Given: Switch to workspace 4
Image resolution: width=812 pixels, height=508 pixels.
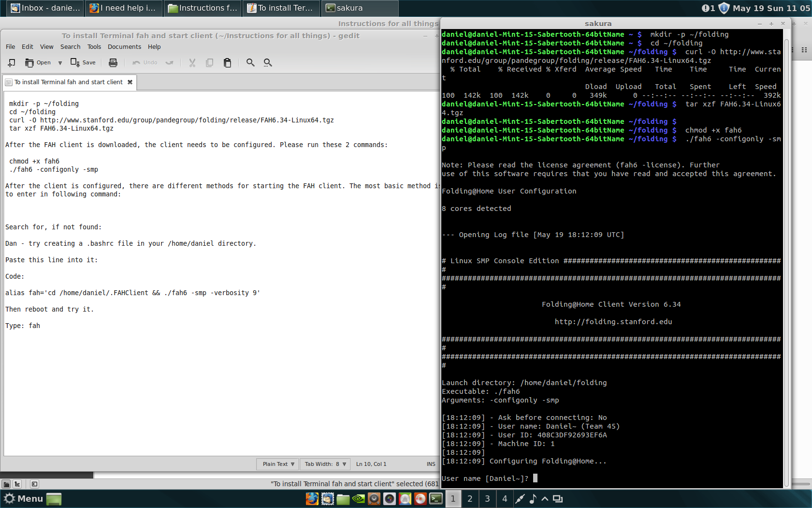Looking at the screenshot, I should [x=505, y=499].
